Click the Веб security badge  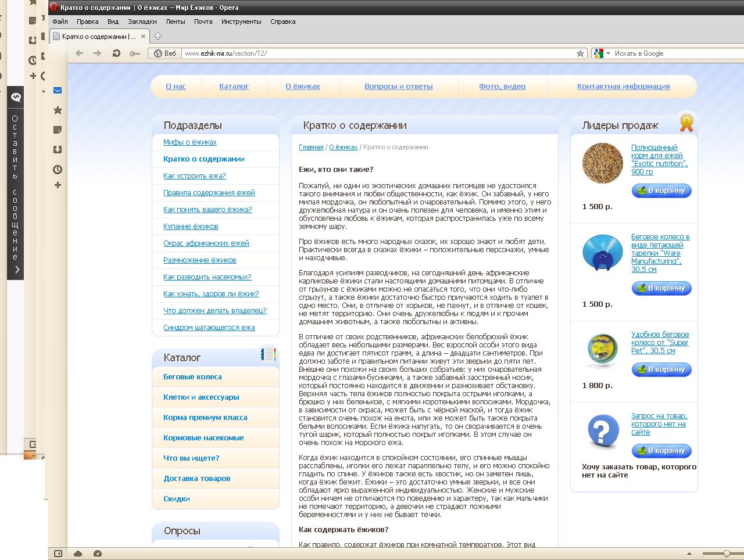tap(165, 53)
